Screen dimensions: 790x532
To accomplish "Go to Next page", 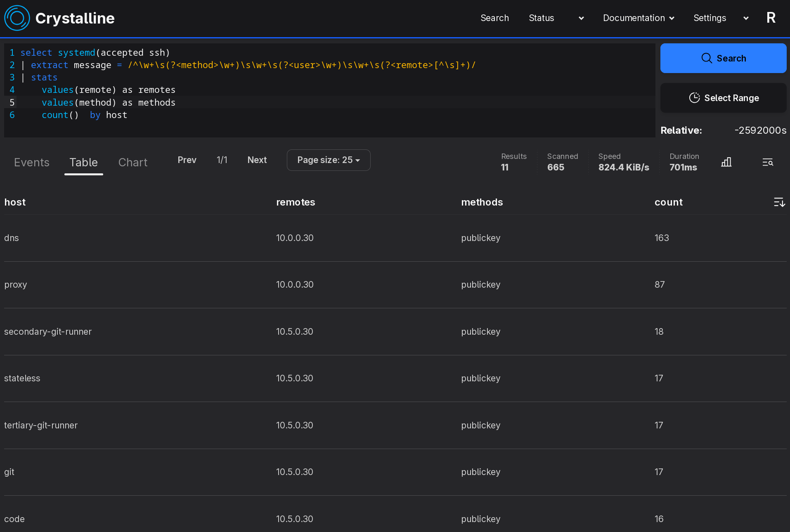I will [x=257, y=160].
